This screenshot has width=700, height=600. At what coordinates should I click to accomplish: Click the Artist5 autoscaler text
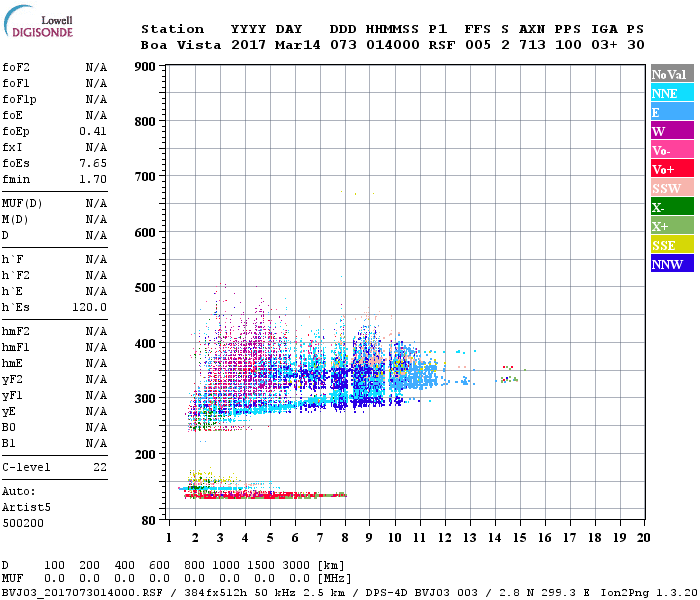click(x=26, y=508)
